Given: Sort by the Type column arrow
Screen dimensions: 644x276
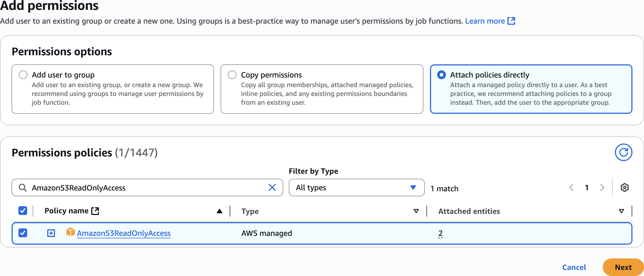Looking at the screenshot, I should pyautogui.click(x=416, y=211).
